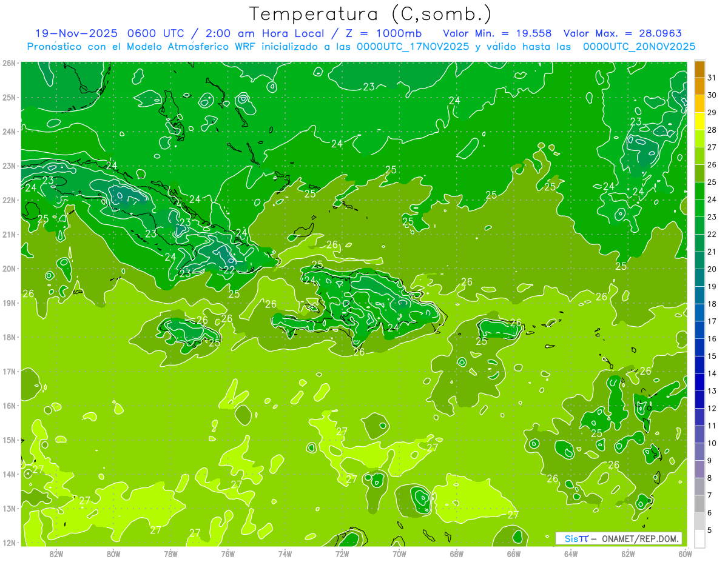Click the "76W" longitude label
This screenshot has height=562, width=728.
(x=227, y=554)
